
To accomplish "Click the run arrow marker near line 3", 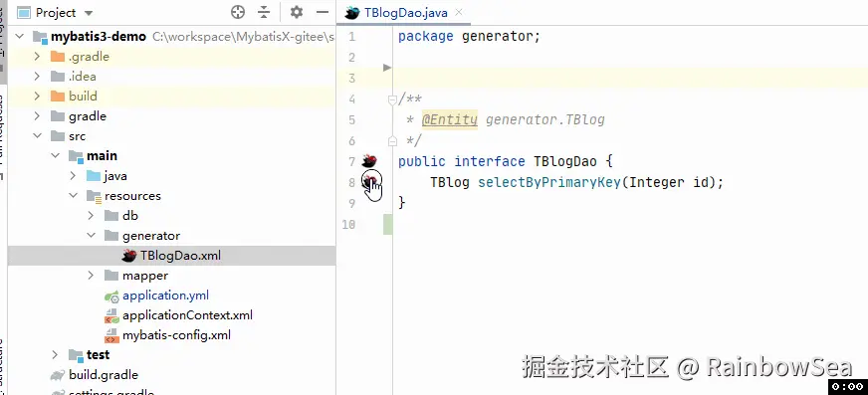I will tap(387, 68).
